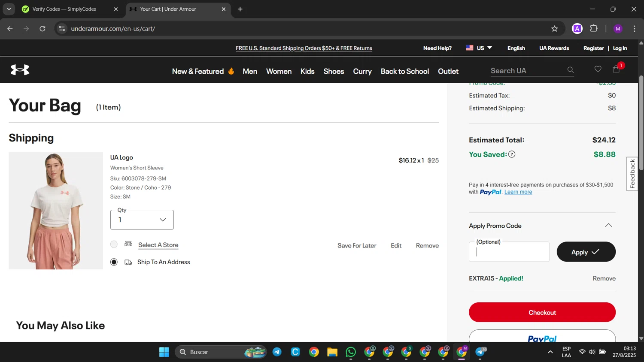Open the Shoes menu

point(334,71)
